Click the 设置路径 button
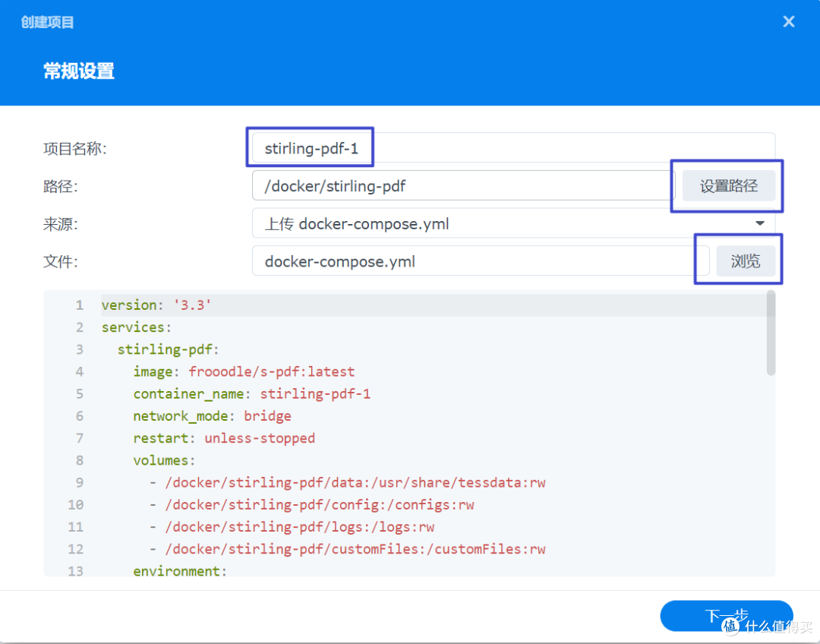Image resolution: width=820 pixels, height=644 pixels. (x=727, y=185)
